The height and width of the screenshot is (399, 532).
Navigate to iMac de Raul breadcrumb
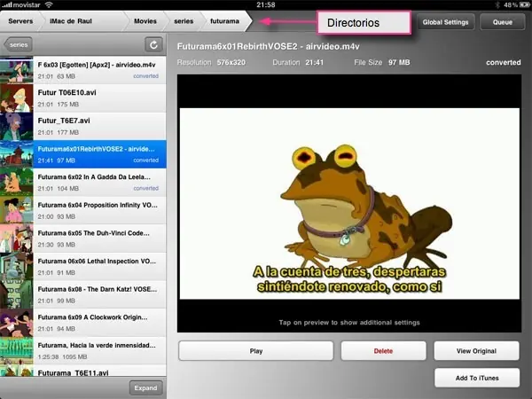pyautogui.click(x=71, y=21)
